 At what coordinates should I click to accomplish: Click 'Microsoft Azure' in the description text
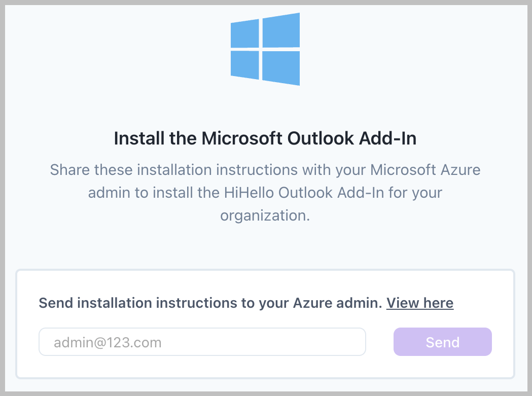pos(425,170)
